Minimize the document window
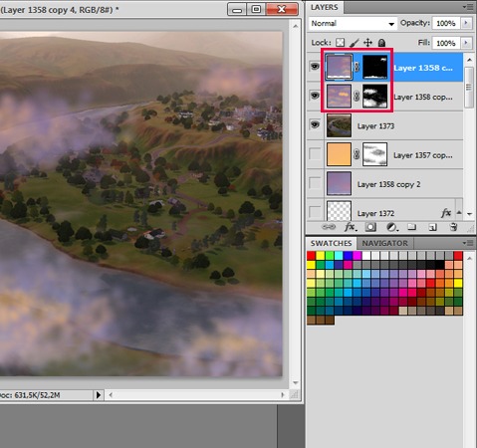 click(x=237, y=9)
